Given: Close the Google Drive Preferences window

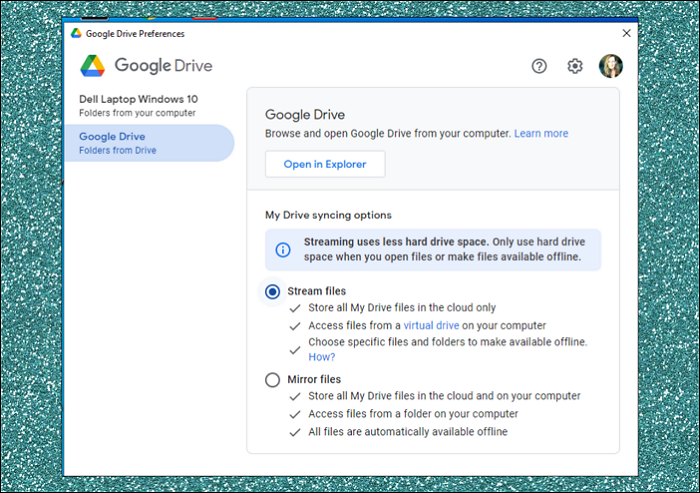Looking at the screenshot, I should click(x=626, y=33).
